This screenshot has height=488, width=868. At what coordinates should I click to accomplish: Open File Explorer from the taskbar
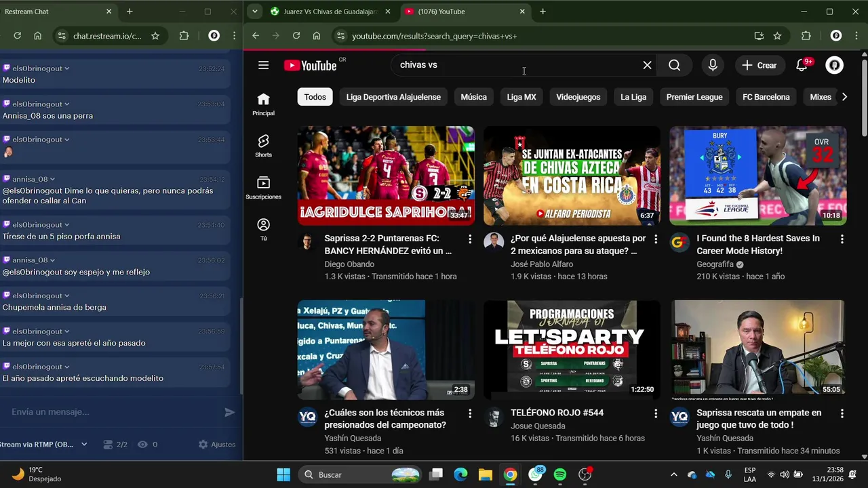[485, 474]
